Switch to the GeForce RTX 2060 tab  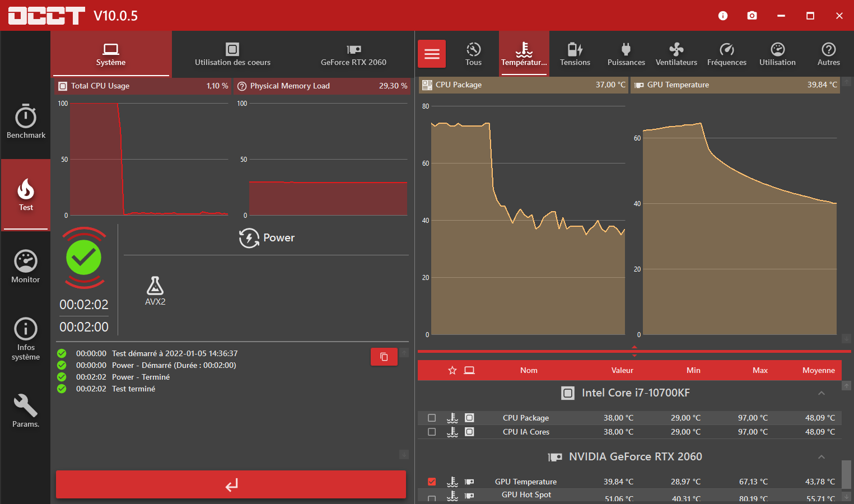coord(353,54)
